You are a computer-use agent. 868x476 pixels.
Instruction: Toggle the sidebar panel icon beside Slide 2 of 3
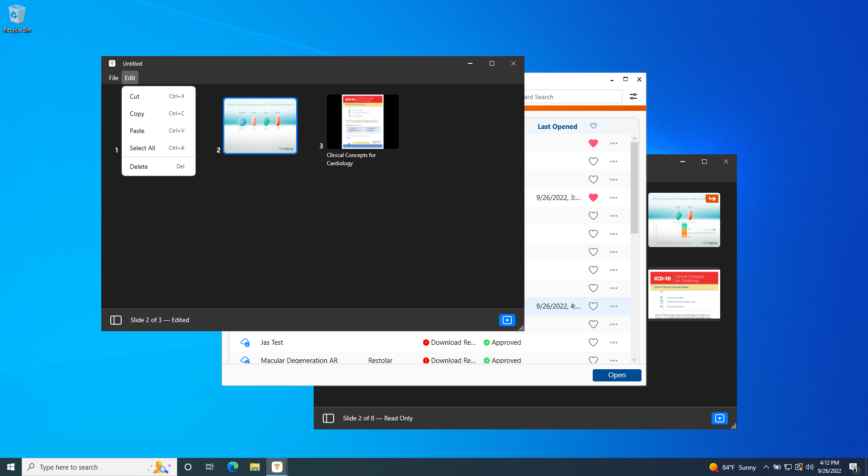click(x=116, y=320)
